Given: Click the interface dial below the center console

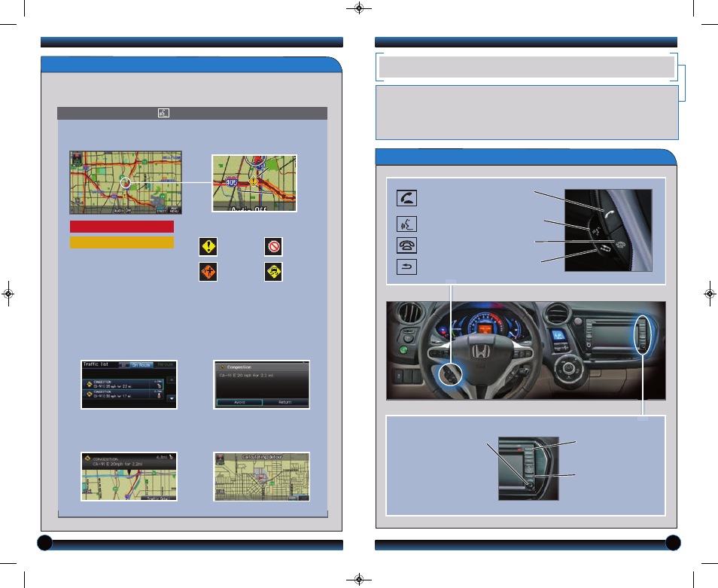Looking at the screenshot, I should tap(568, 367).
